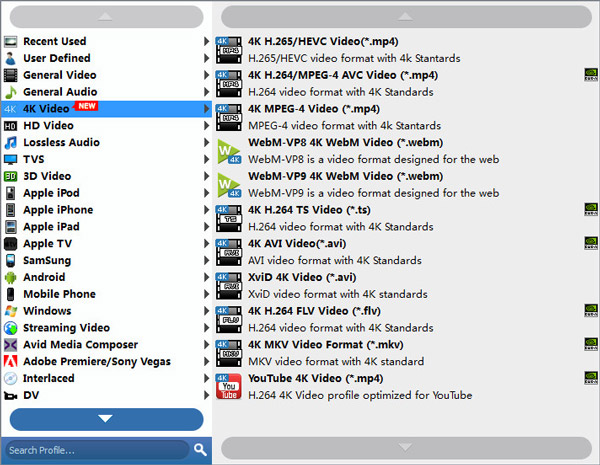Click the Apple iPad tablet icon
The image size is (600, 465).
click(10, 227)
